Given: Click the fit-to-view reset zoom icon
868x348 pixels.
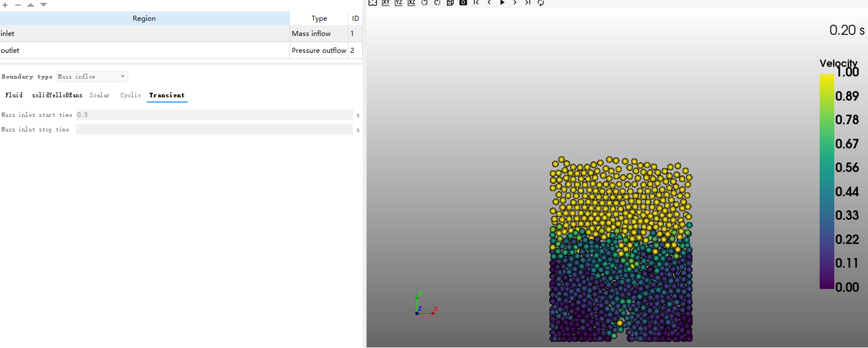Looking at the screenshot, I should point(372,2).
